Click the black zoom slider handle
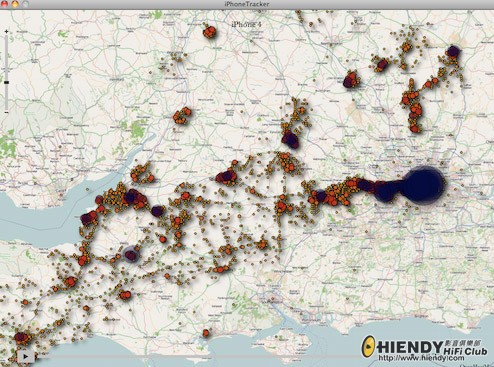The height and width of the screenshot is (367, 494). tap(6, 82)
